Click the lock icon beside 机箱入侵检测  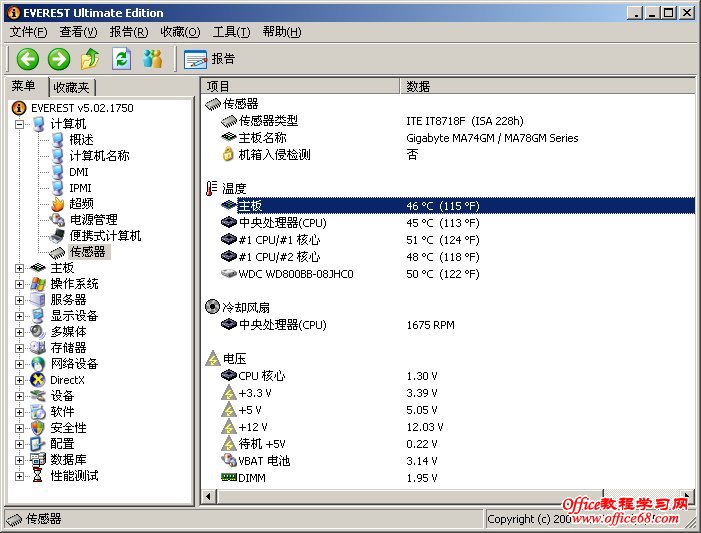coord(228,154)
